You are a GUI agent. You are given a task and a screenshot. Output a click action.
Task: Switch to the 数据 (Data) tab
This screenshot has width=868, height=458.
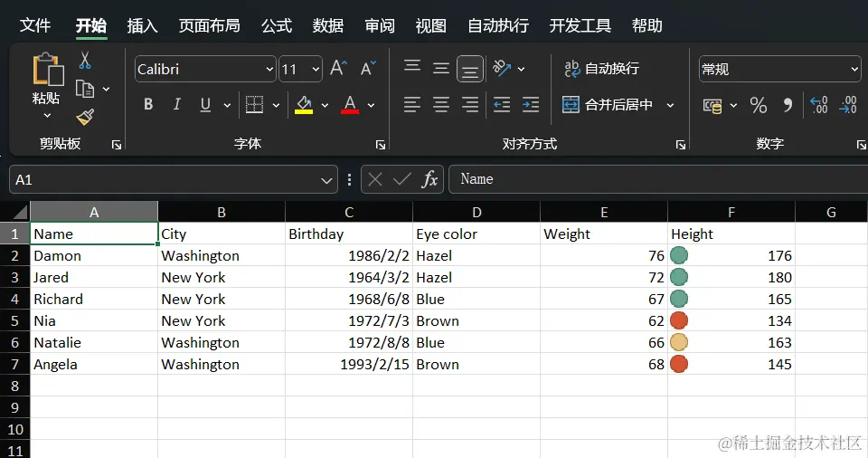(x=327, y=25)
